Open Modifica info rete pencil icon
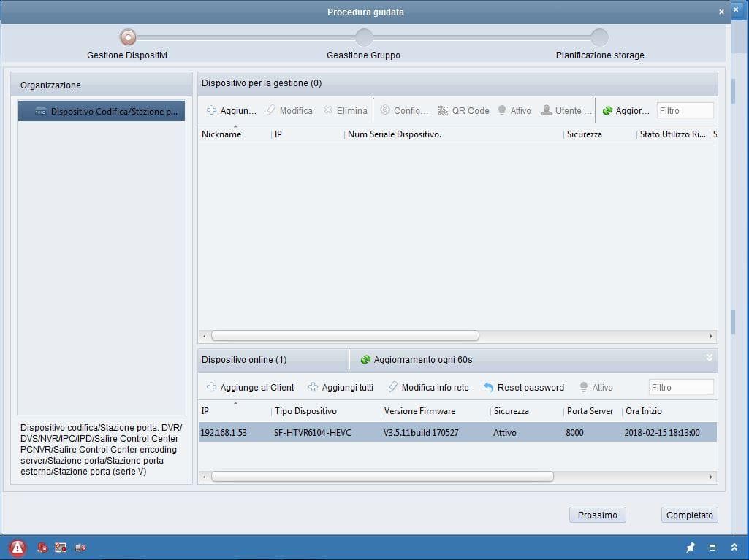This screenshot has height=560, width=749. point(393,388)
